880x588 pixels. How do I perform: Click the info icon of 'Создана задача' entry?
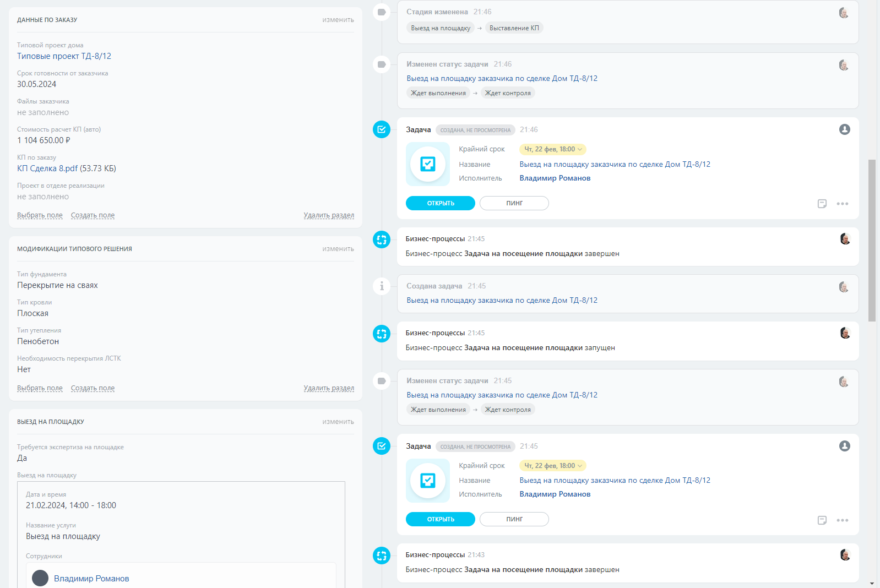point(382,286)
